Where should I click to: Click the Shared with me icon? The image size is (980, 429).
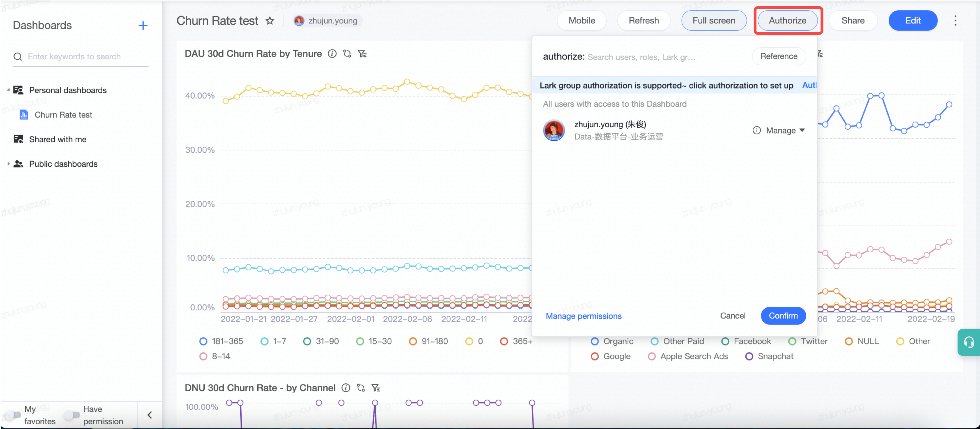coord(18,139)
